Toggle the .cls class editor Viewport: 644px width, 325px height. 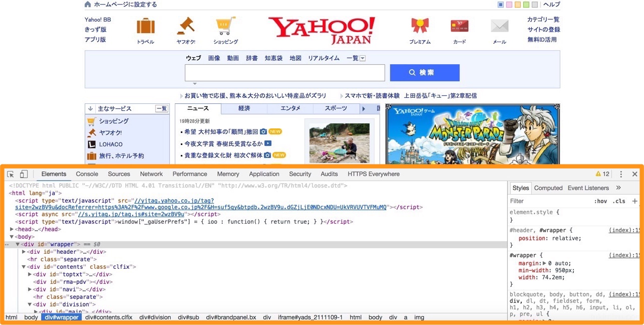[x=619, y=201]
